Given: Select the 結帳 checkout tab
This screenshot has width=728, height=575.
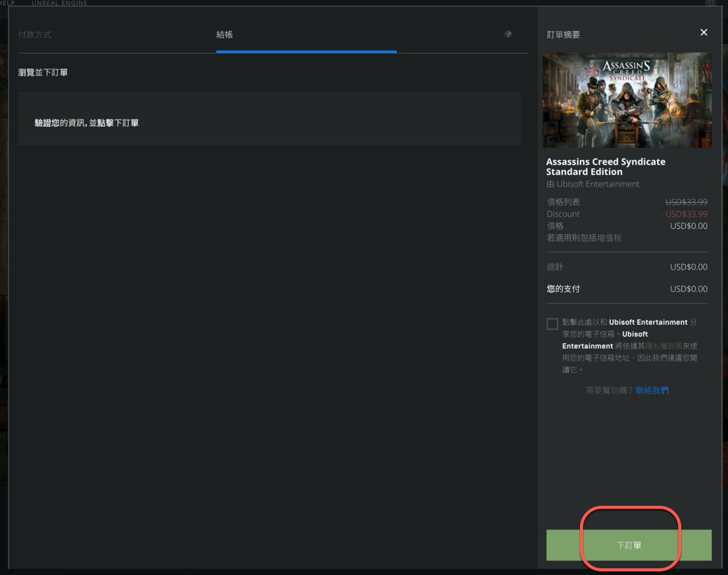Looking at the screenshot, I should click(224, 35).
